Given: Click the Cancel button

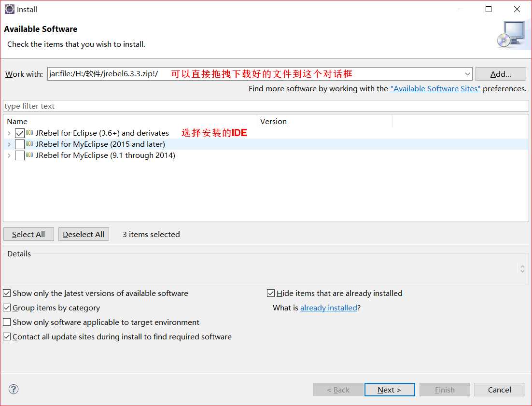Looking at the screenshot, I should pos(500,390).
